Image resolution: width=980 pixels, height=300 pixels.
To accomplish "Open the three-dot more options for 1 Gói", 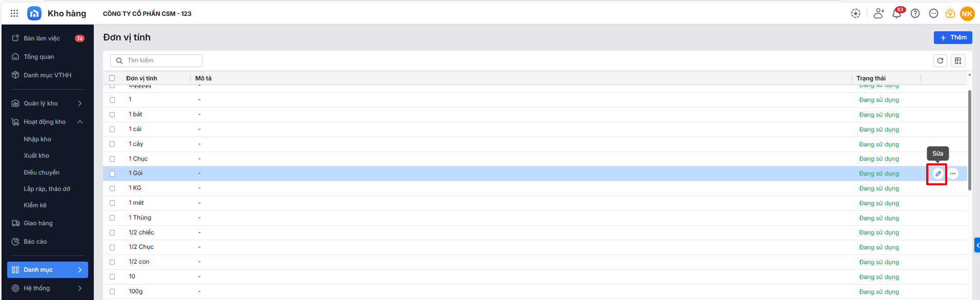I will (x=953, y=174).
